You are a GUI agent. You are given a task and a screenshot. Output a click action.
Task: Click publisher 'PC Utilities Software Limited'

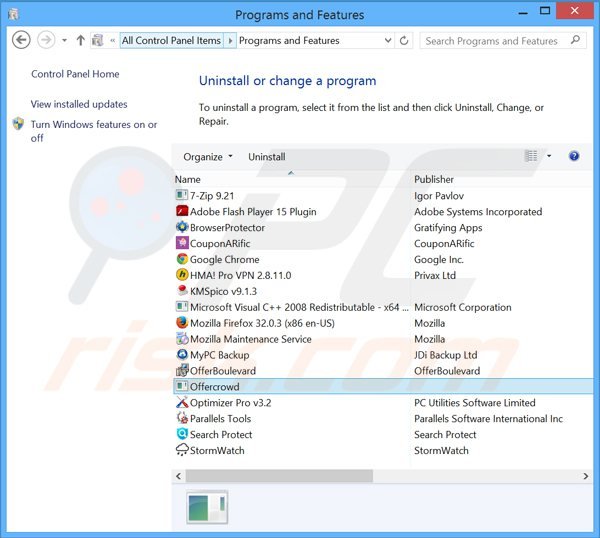coord(474,403)
